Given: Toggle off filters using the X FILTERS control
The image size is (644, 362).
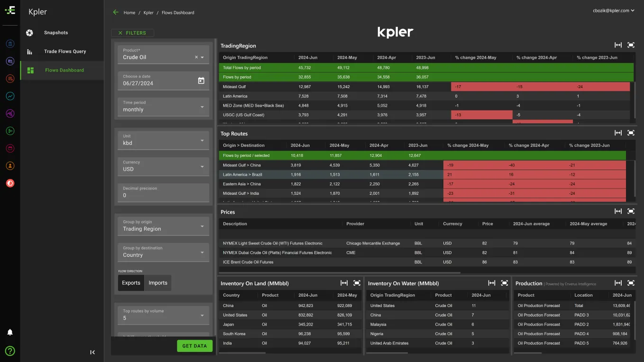Looking at the screenshot, I should click(132, 33).
